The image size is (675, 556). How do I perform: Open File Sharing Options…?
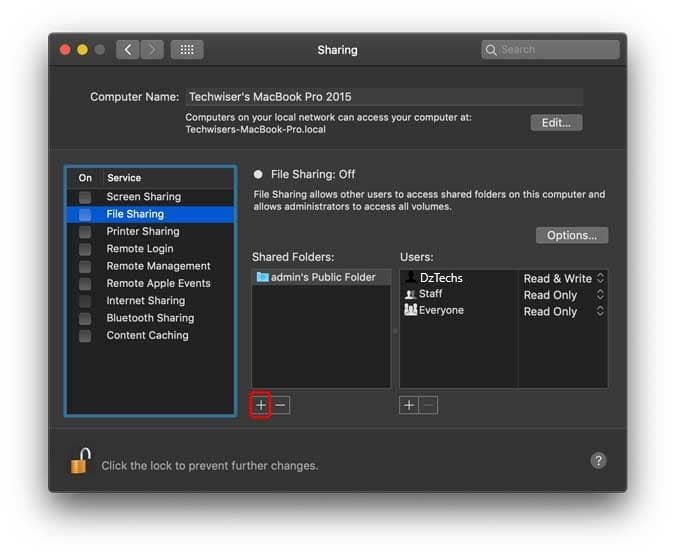pos(572,235)
